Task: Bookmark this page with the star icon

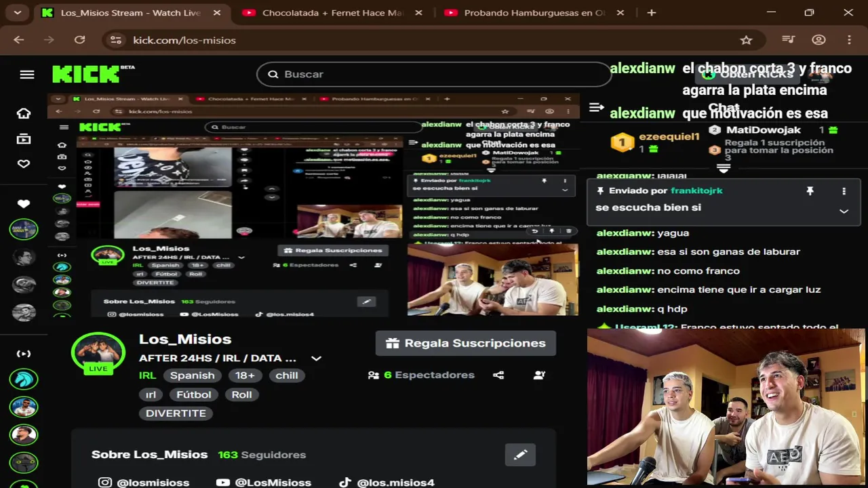Action: pyautogui.click(x=746, y=40)
